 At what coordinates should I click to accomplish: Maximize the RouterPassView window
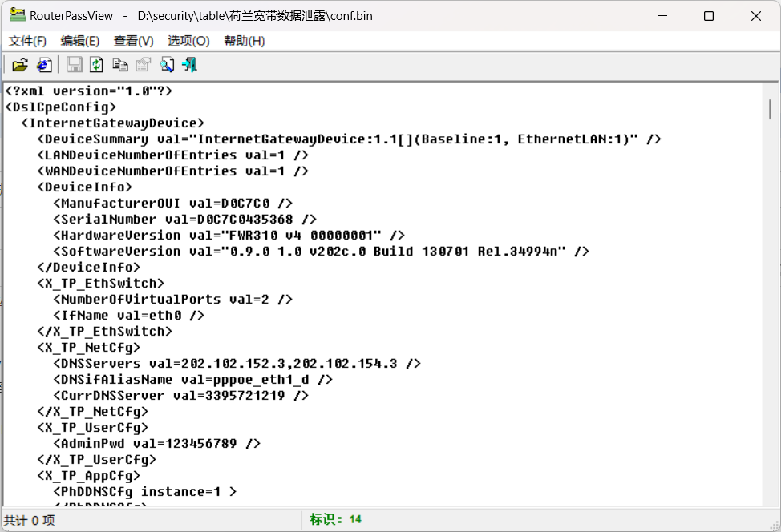[x=709, y=16]
